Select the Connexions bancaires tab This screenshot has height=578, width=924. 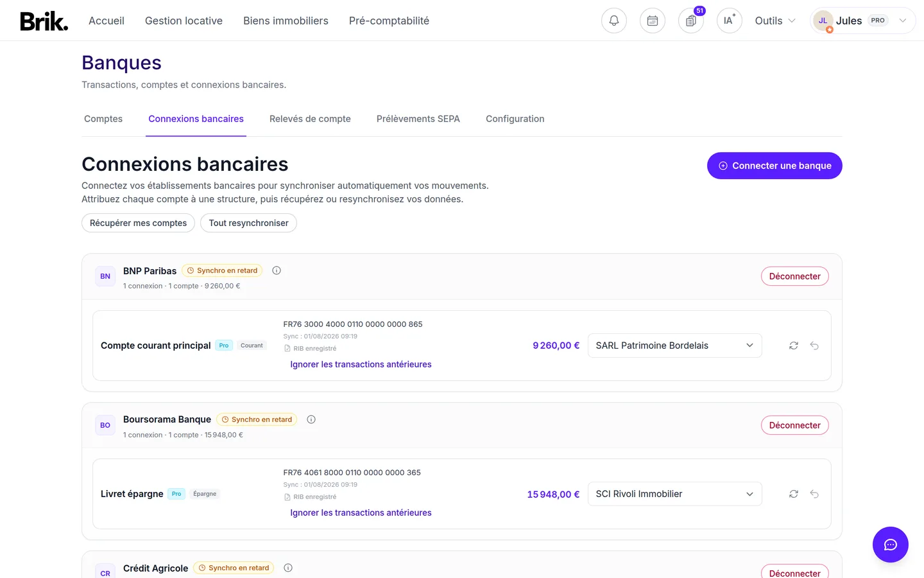(196, 119)
